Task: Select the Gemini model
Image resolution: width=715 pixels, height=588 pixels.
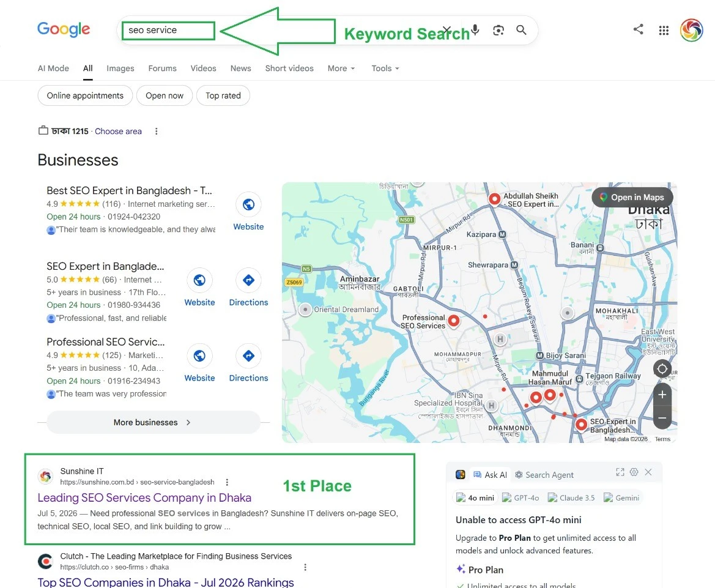Action: click(x=621, y=497)
